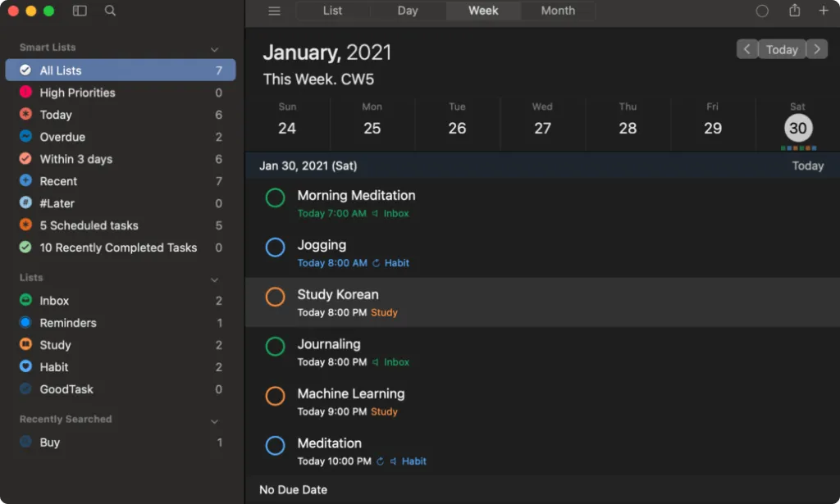This screenshot has width=840, height=504.
Task: Open the sidebar hamburger menu
Action: click(274, 11)
